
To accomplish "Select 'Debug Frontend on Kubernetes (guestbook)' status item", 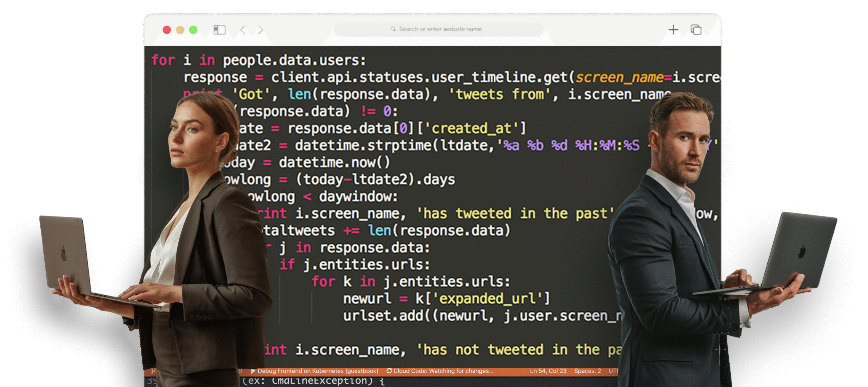I will click(317, 371).
